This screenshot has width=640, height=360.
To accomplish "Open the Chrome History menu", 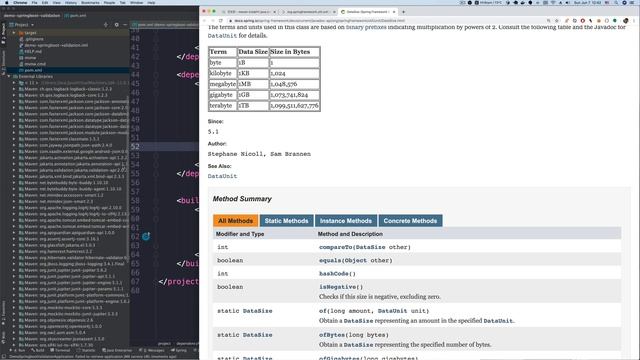I will [71, 2].
